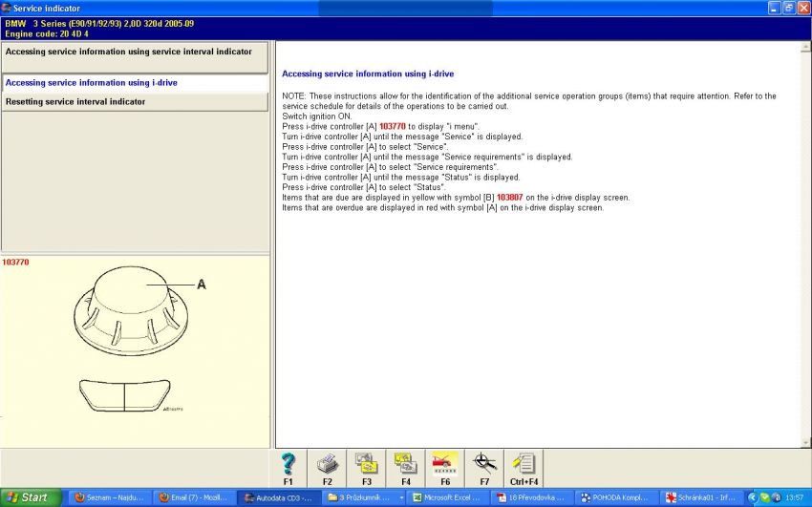This screenshot has height=507, width=812.
Task: Switch to 'POHODA Kompl...' taskbar window
Action: (x=616, y=497)
